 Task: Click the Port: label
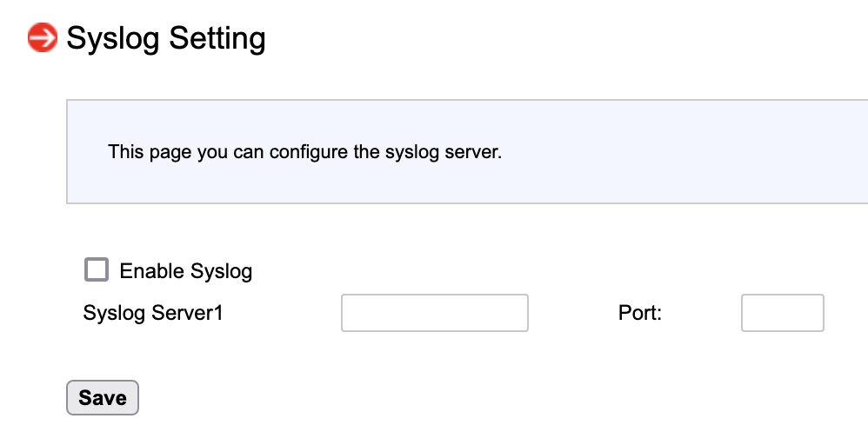[x=640, y=313]
